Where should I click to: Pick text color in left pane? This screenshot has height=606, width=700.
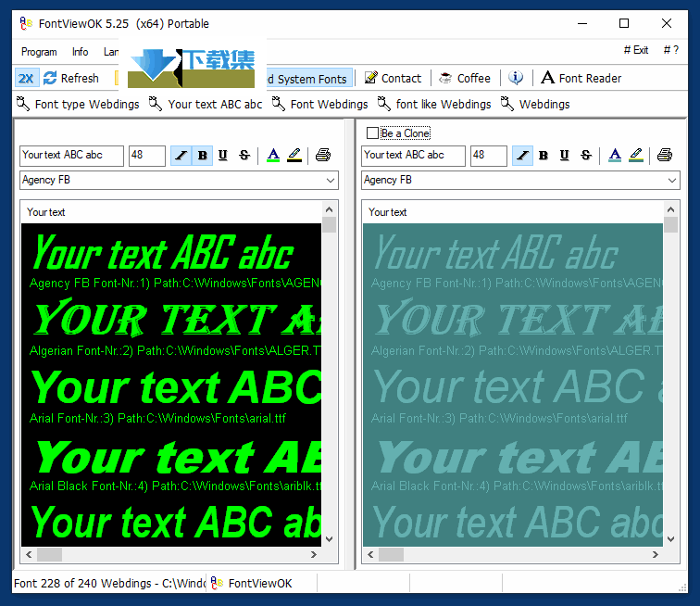(273, 156)
